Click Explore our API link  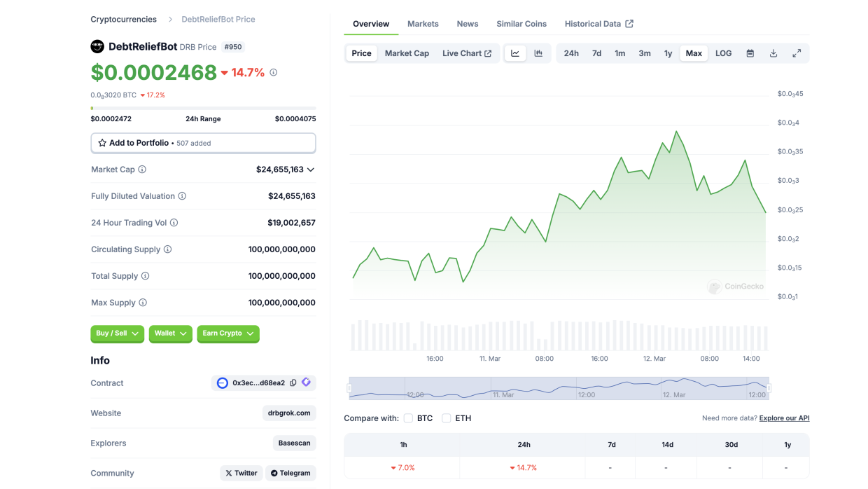tap(784, 418)
